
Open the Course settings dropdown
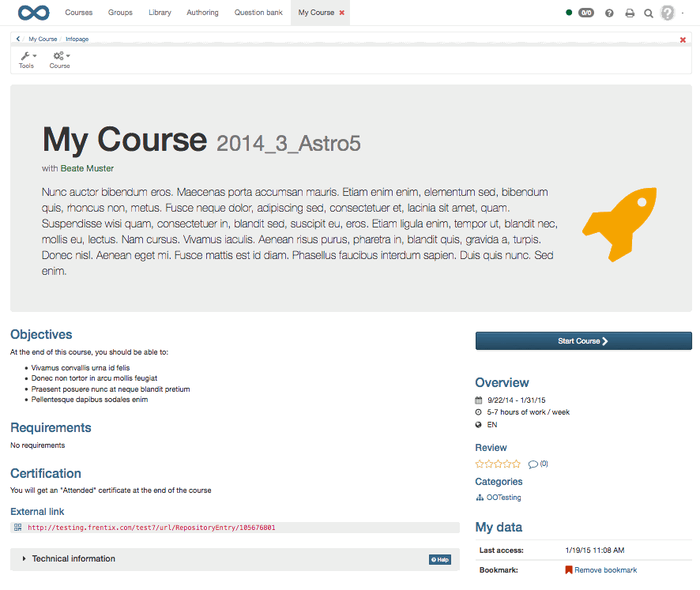[x=60, y=60]
